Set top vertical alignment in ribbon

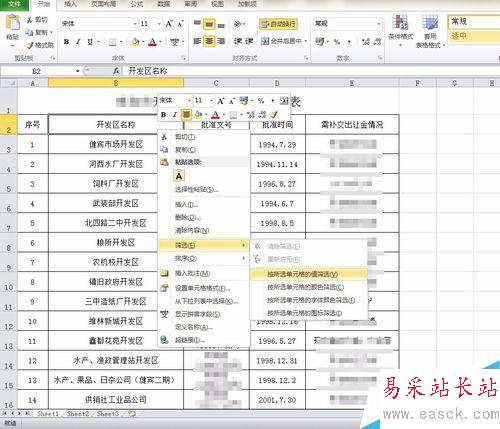click(x=197, y=23)
